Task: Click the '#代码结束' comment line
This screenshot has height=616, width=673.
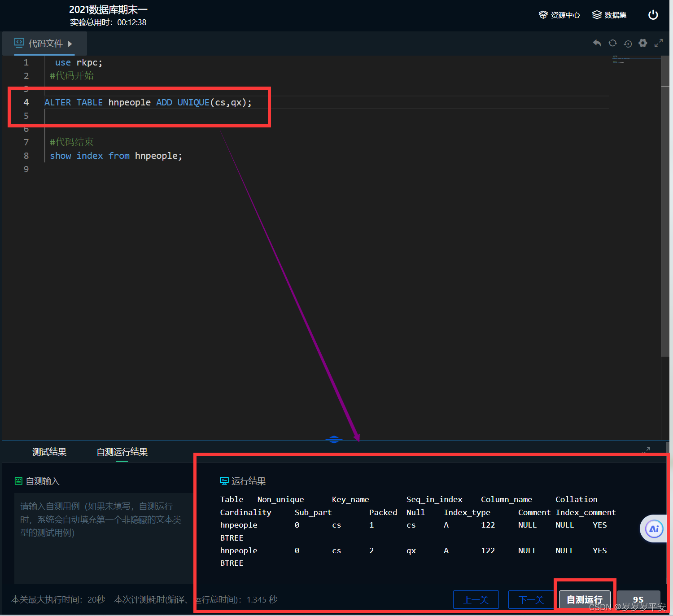Action: (72, 142)
